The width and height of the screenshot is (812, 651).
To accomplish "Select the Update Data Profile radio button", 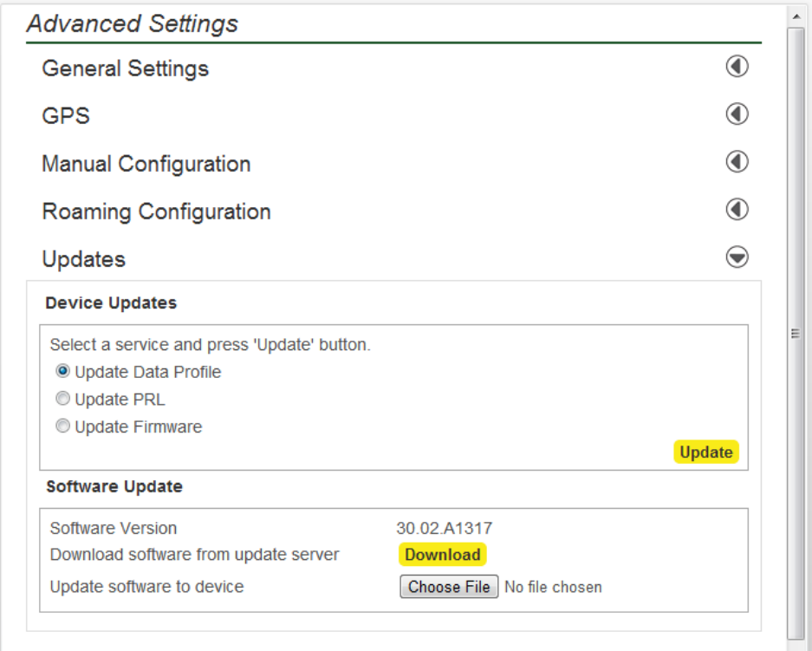I will click(x=62, y=372).
